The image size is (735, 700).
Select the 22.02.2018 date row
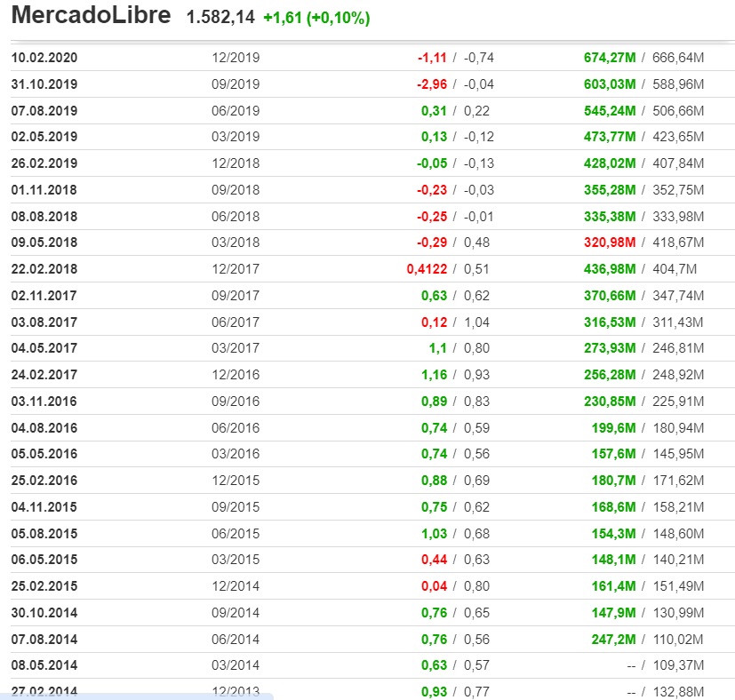(372, 269)
